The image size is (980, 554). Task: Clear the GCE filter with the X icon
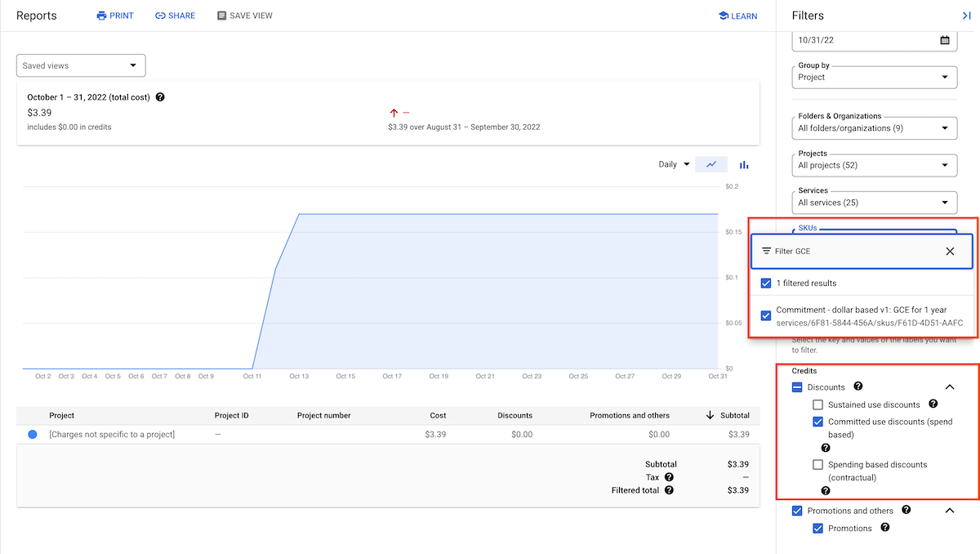click(x=950, y=251)
